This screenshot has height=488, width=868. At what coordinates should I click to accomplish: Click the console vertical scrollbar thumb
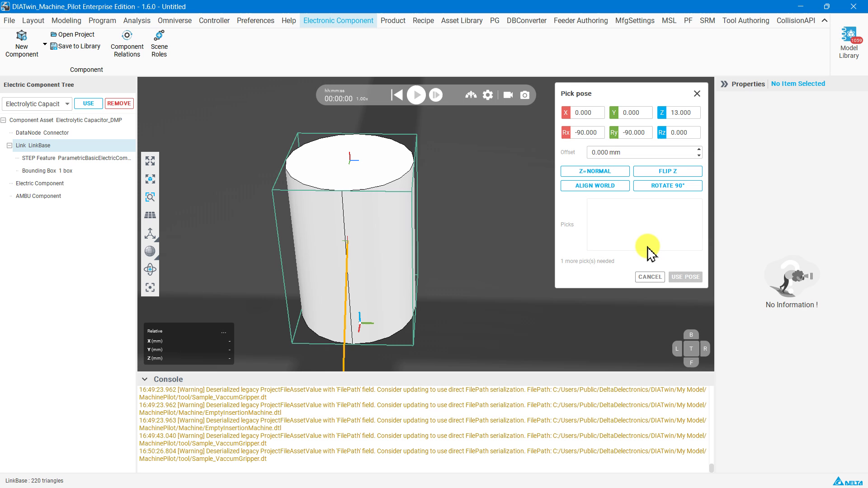pyautogui.click(x=711, y=468)
